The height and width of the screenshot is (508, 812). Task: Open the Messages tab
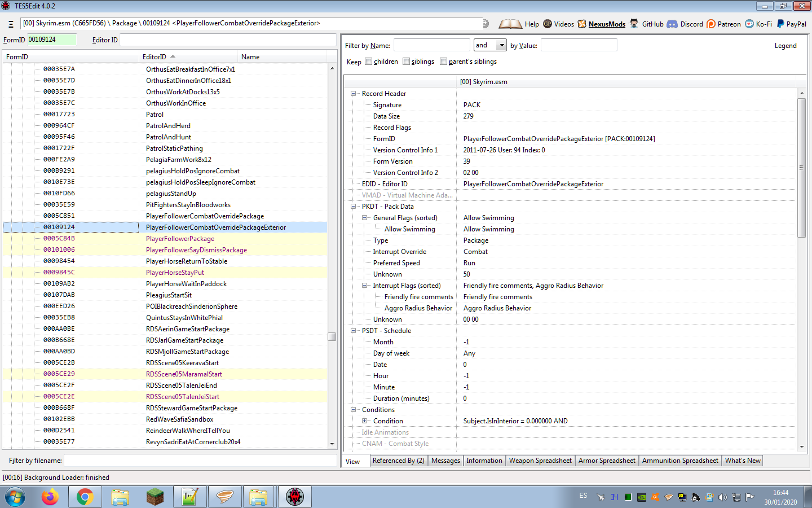tap(445, 461)
